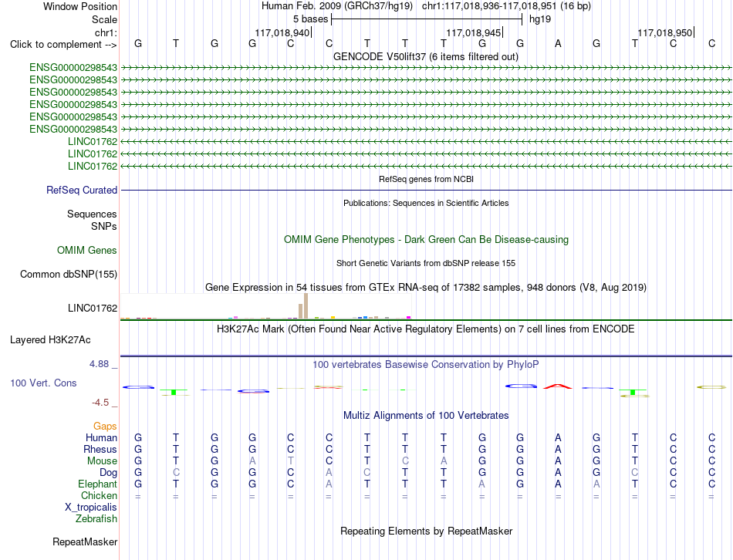Click the Mouse species label
The image size is (733, 560).
coord(102,461)
